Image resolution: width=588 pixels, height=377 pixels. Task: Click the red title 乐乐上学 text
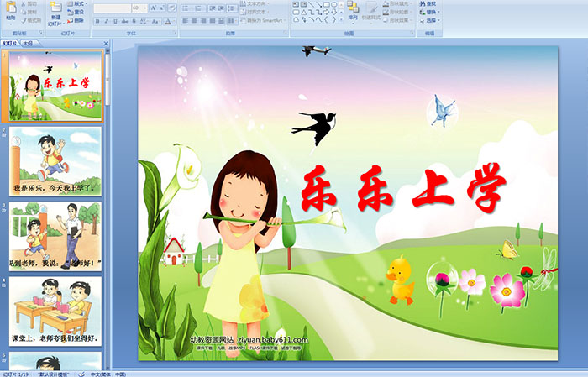403,187
